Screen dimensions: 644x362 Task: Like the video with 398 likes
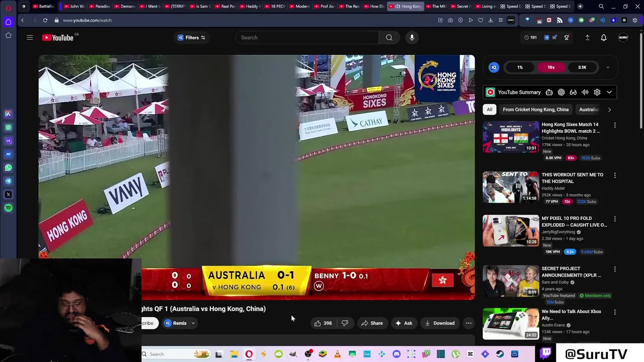323,323
